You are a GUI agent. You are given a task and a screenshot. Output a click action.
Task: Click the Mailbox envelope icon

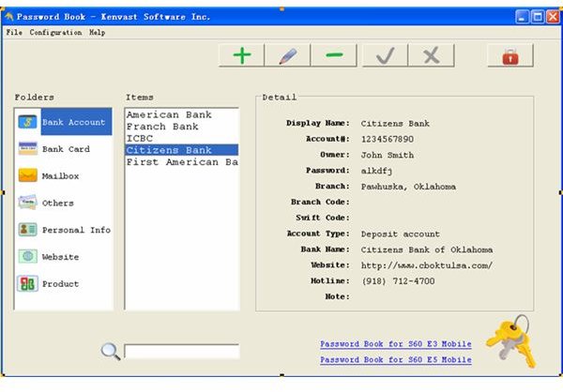click(27, 175)
